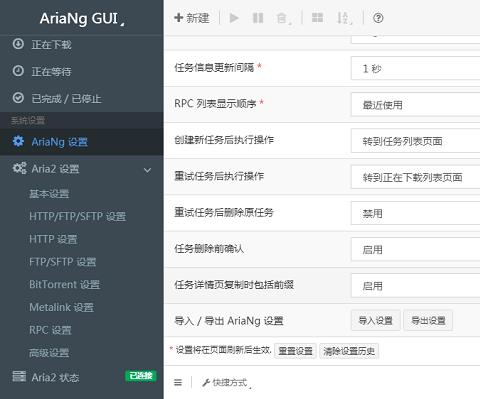
Task: Click the 清除设置历史 button
Action: 349,351
